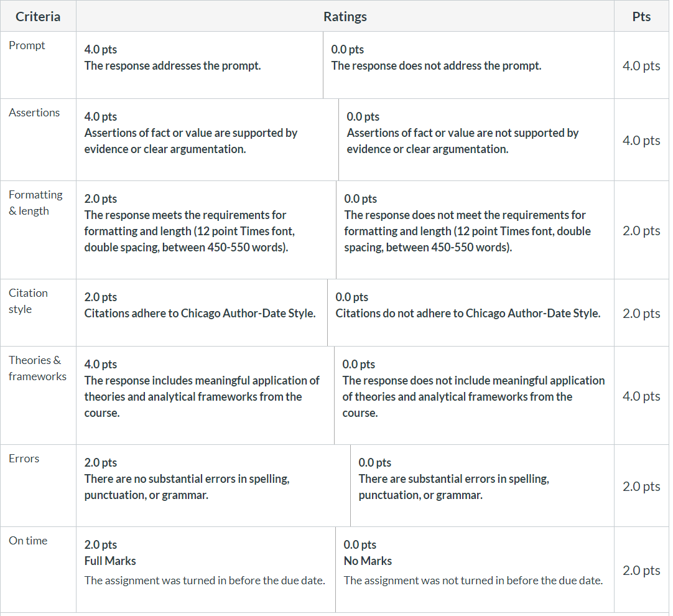
Task: Click the Errors criterion label
Action: coord(24,459)
